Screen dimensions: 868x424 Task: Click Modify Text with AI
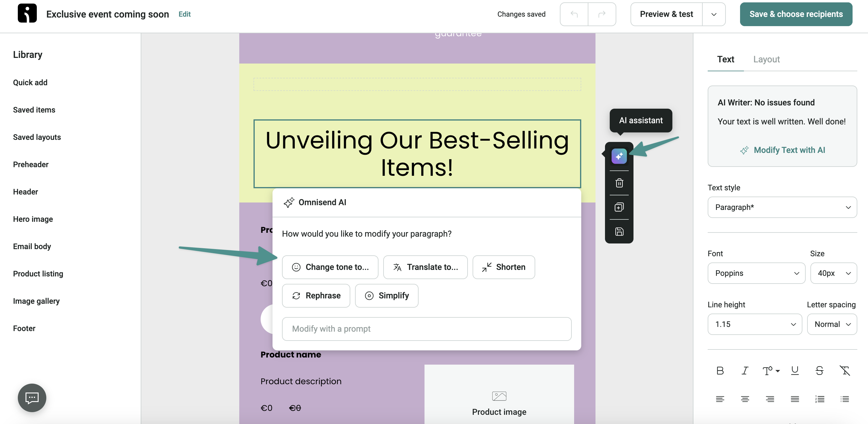pos(783,150)
